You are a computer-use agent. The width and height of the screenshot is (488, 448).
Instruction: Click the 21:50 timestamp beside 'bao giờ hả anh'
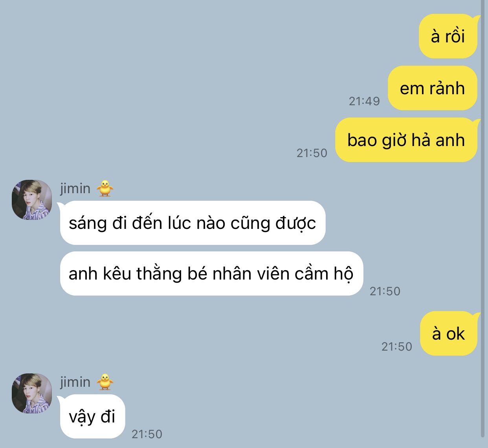pos(312,153)
